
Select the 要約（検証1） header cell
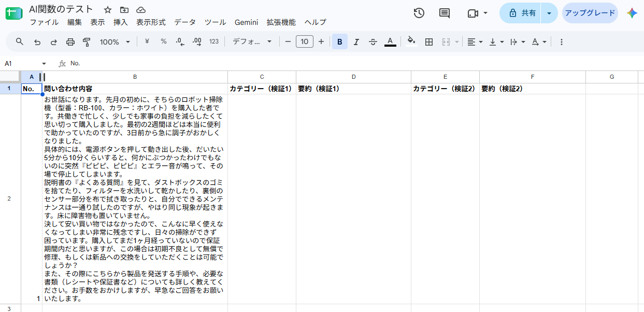click(x=353, y=89)
